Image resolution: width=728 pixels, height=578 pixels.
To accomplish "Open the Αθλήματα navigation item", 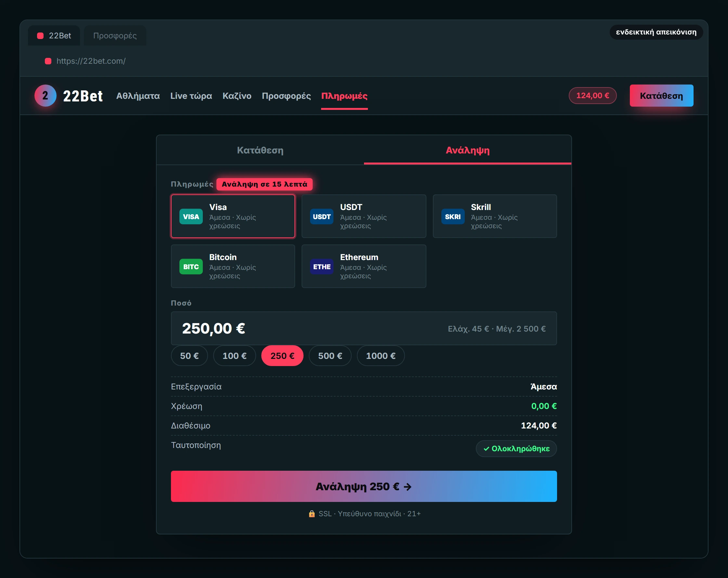I will 138,96.
